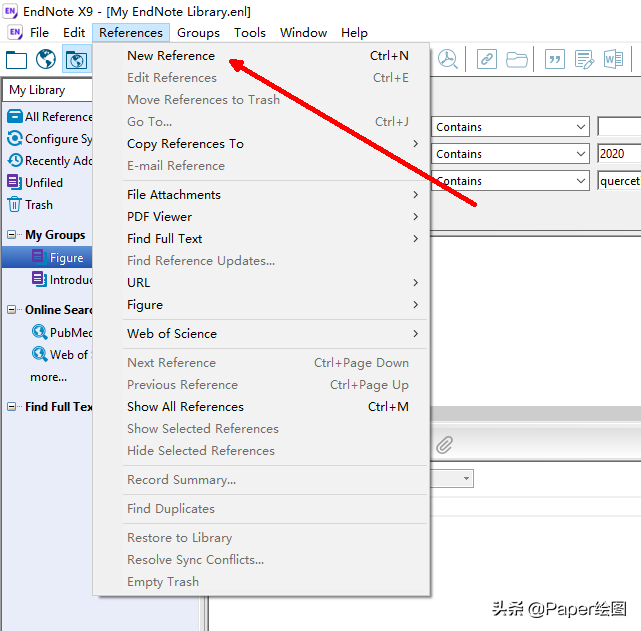Open the Trash group
641x631 pixels.
pyautogui.click(x=30, y=204)
